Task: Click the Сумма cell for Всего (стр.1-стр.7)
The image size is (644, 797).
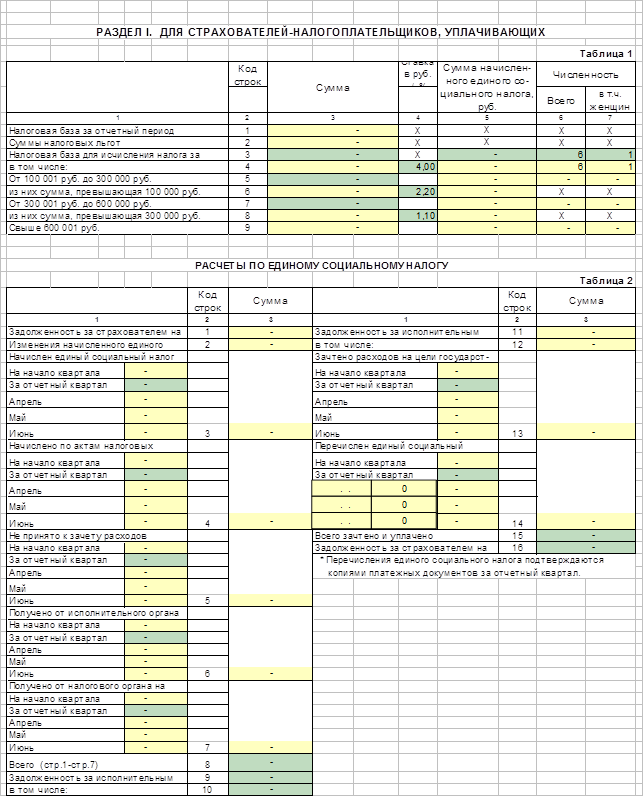Action: 270,762
